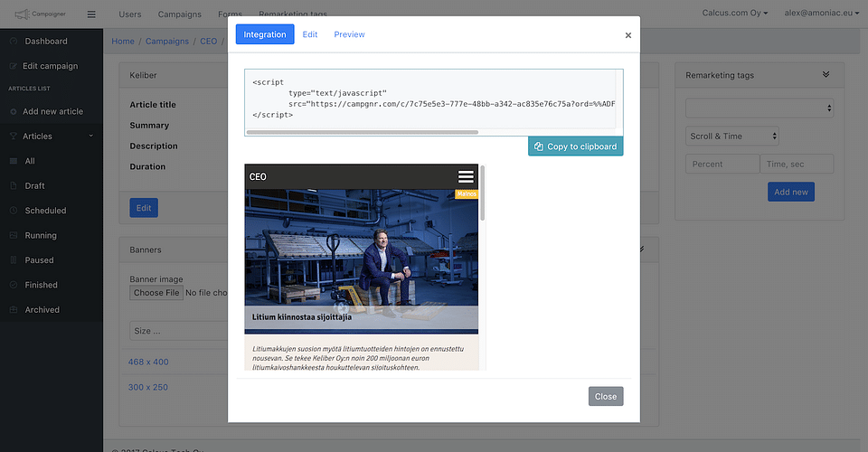The image size is (868, 452).
Task: Click the All articles list icon
Action: pos(14,161)
